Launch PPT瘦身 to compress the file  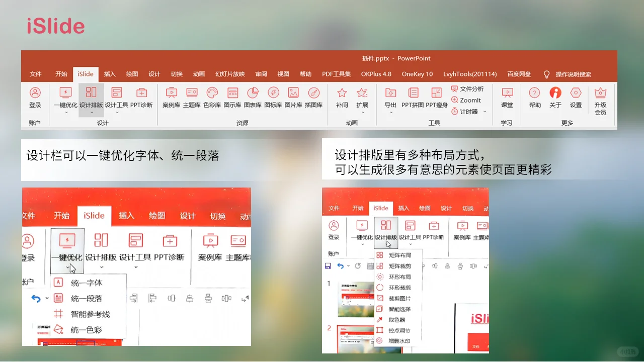click(436, 99)
